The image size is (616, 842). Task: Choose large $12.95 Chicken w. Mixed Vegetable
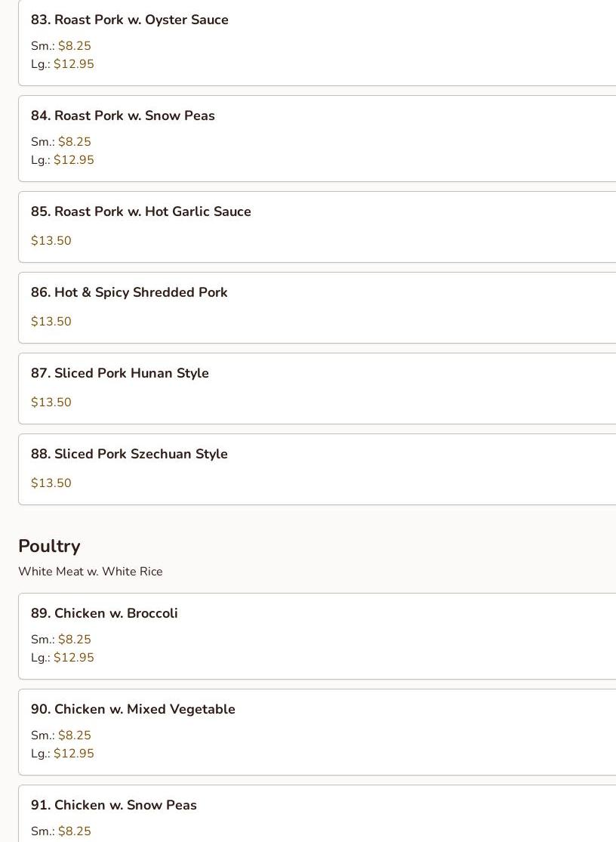tap(73, 754)
